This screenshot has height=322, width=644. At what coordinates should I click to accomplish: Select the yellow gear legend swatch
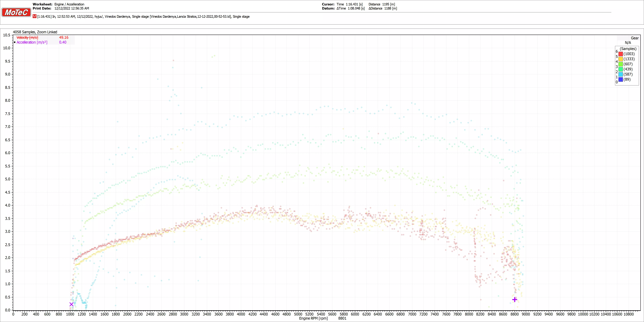pyautogui.click(x=621, y=59)
